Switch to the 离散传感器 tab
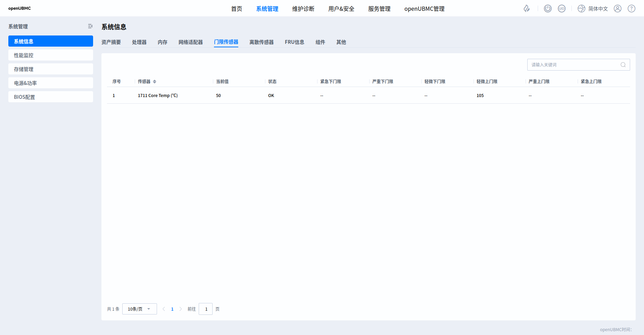The height and width of the screenshot is (335, 644). (261, 42)
